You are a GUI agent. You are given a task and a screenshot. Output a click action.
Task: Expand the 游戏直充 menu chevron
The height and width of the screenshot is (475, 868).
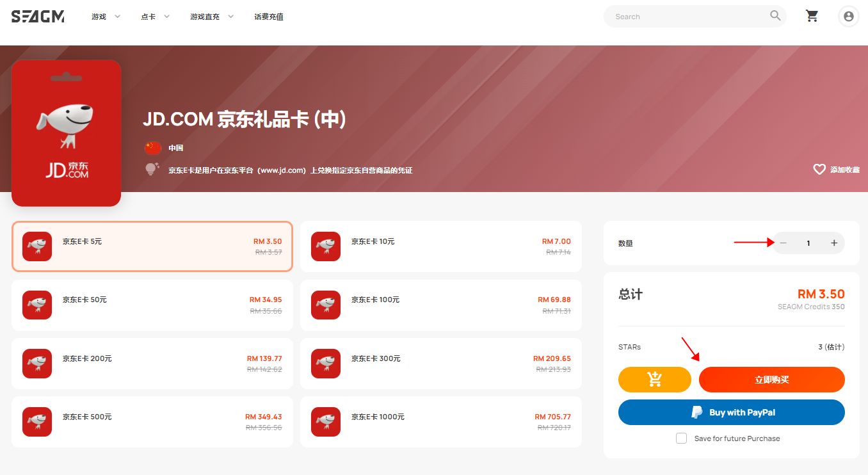pyautogui.click(x=230, y=17)
